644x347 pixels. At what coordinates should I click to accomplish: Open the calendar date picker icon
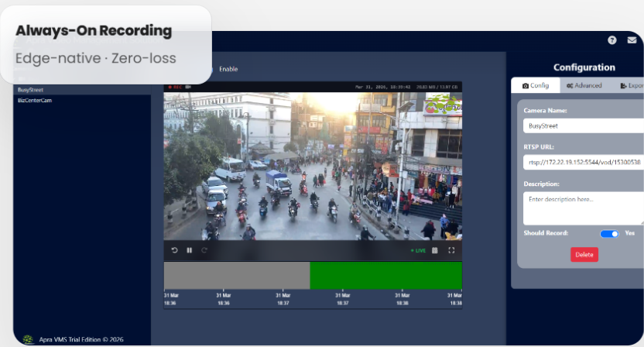(434, 250)
